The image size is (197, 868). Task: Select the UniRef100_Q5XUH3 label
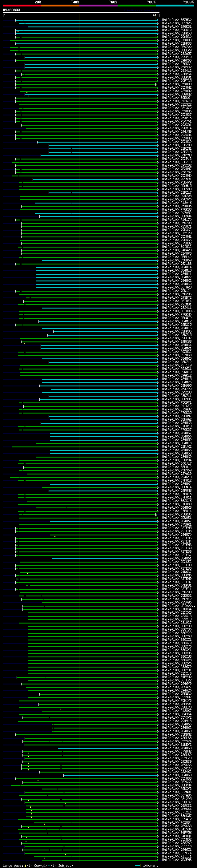176,84
